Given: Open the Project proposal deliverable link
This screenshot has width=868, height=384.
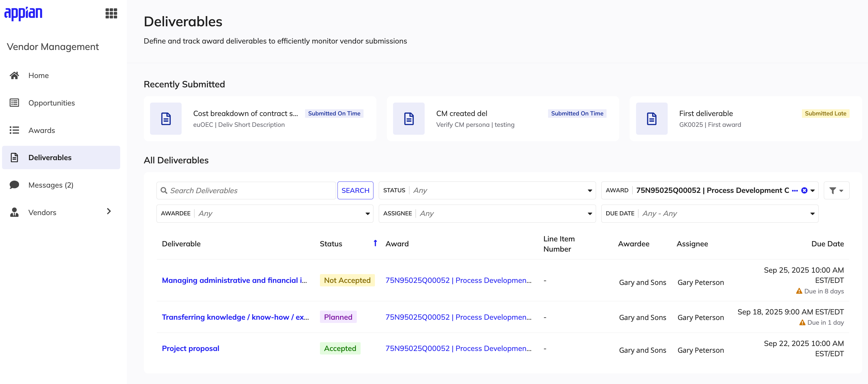Looking at the screenshot, I should coord(190,348).
